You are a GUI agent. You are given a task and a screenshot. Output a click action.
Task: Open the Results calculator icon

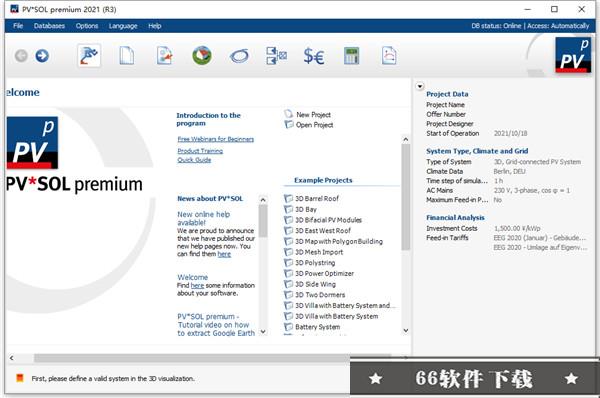(351, 56)
